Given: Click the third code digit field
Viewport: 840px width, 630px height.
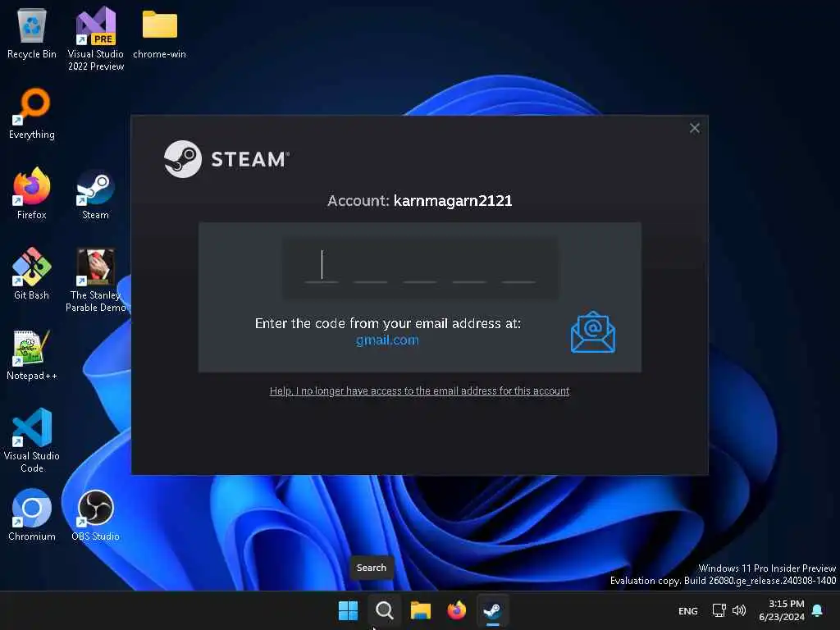Looking at the screenshot, I should (x=420, y=267).
